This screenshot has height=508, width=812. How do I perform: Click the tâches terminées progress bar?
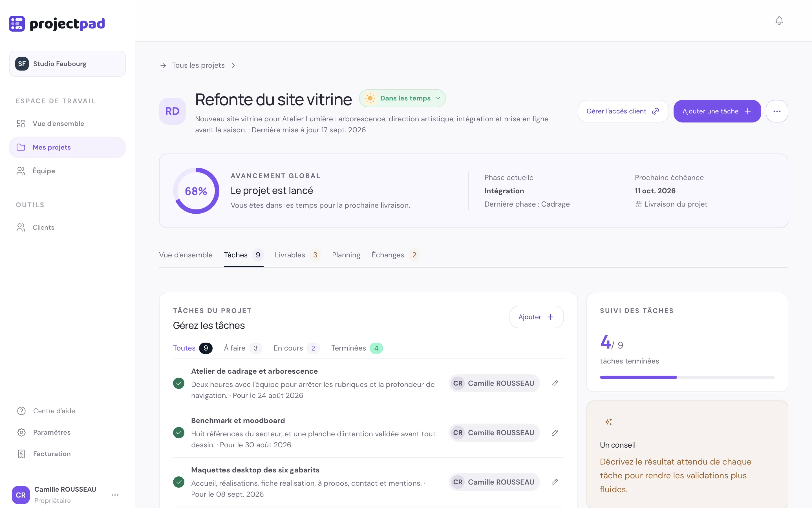click(x=687, y=377)
